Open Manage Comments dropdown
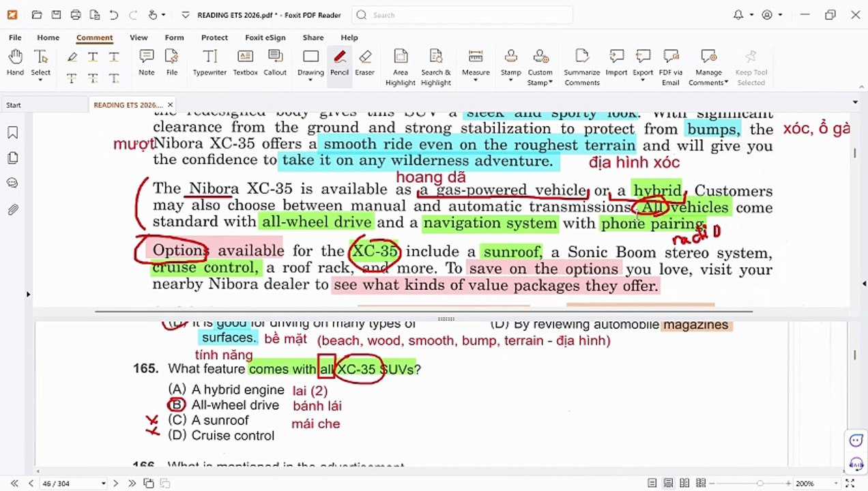The image size is (868, 491). [x=708, y=68]
